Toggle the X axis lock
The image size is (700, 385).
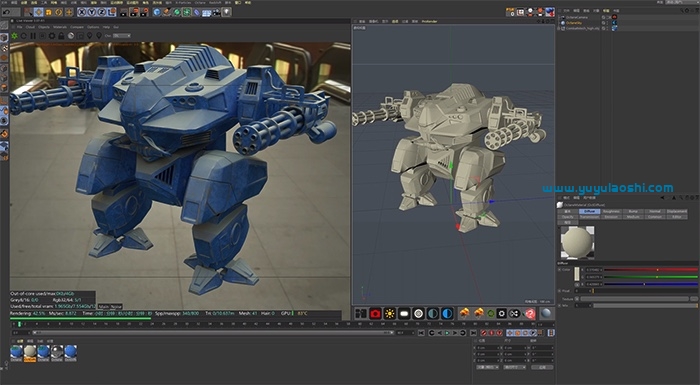83,12
